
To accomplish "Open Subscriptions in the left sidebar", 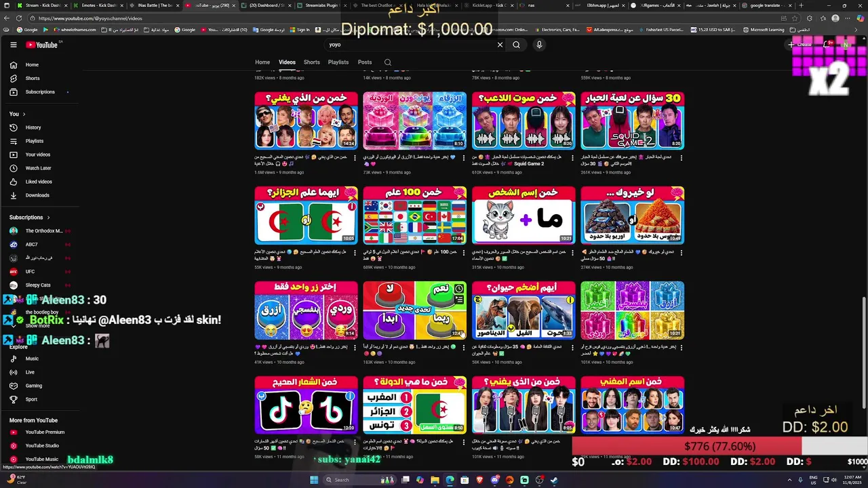I will click(41, 91).
